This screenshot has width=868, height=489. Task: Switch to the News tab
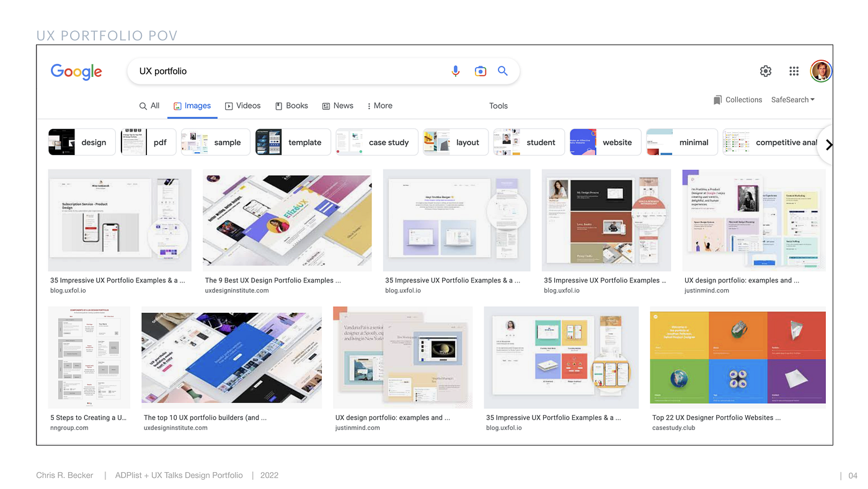337,105
